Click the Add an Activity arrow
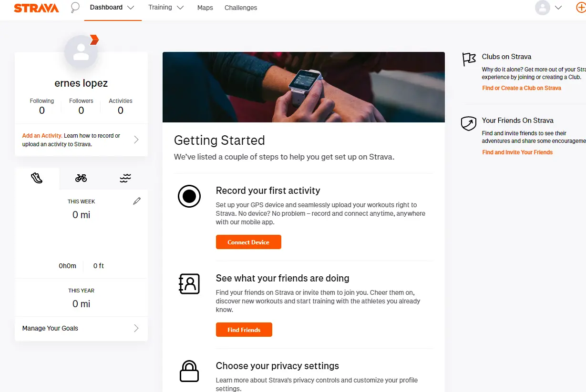 pos(136,140)
